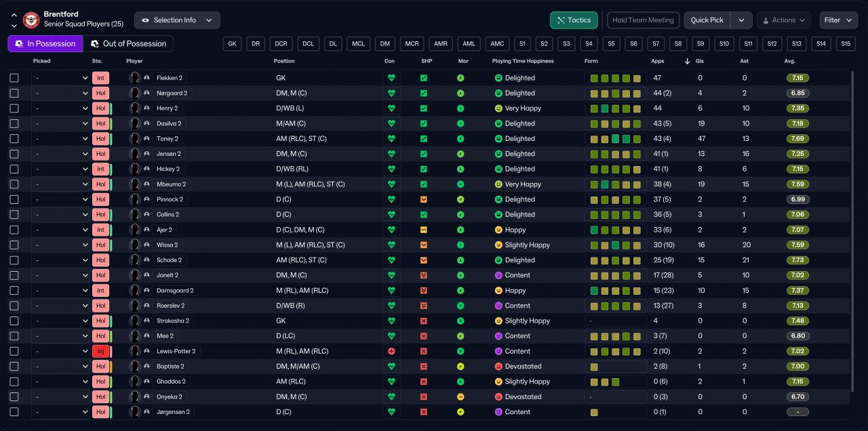The image size is (868, 431).
Task: Open the Picked position dropdown for Nørgaard
Action: click(60, 94)
